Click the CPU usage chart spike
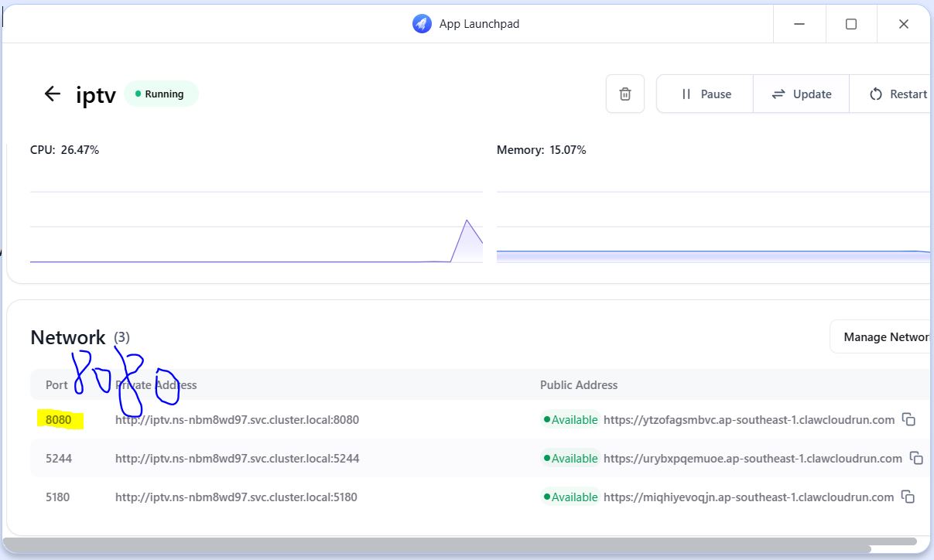The height and width of the screenshot is (560, 934). click(467, 232)
